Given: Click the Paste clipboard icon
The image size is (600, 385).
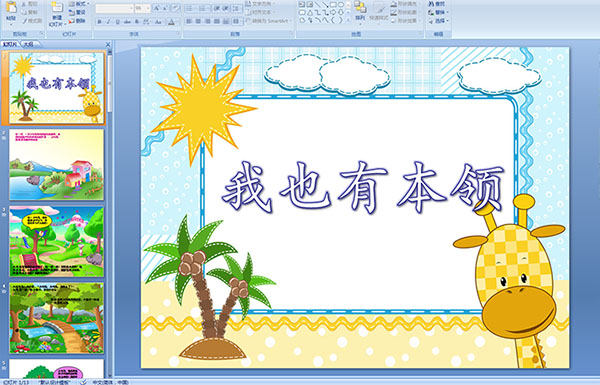Looking at the screenshot, I should [x=11, y=8].
